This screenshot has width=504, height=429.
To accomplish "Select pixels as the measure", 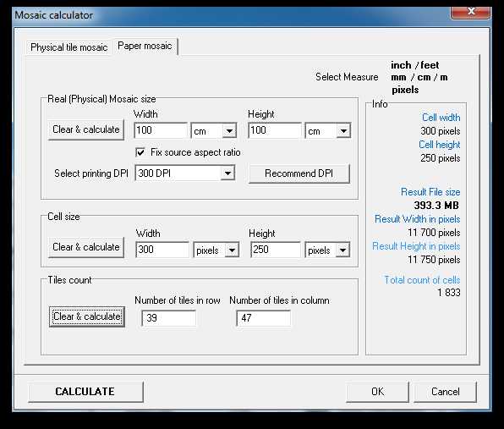I will 405,90.
